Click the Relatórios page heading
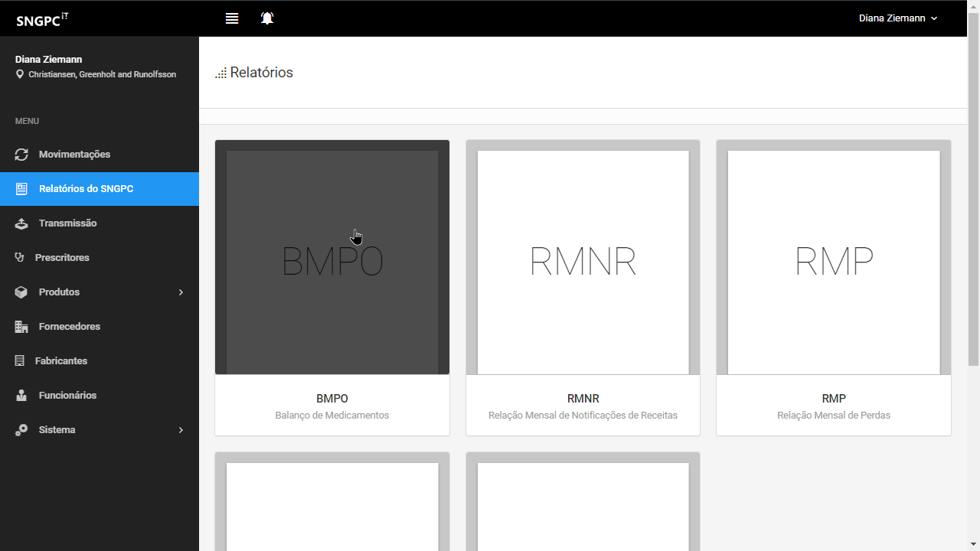Viewport: 980px width, 551px height. pos(262,73)
